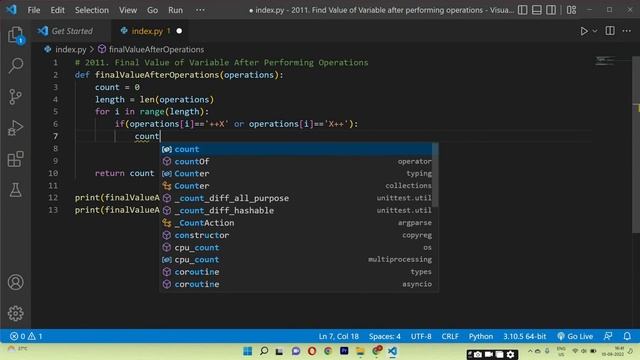Click 'Ln 7, Col 18' in status bar
This screenshot has width=640, height=360.
[x=338, y=336]
